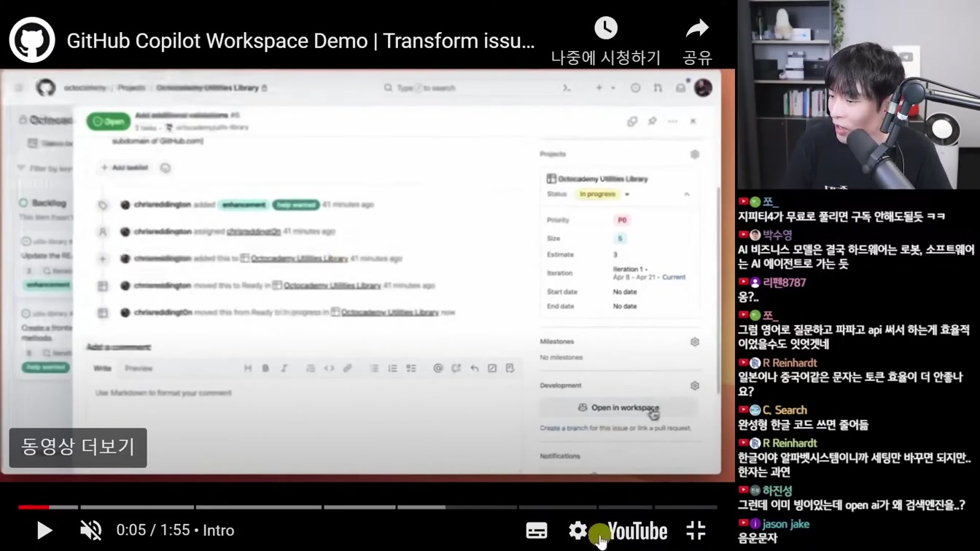This screenshot has height=551, width=980.
Task: Click the GitHub channel avatar beside the video title
Action: tap(32, 40)
